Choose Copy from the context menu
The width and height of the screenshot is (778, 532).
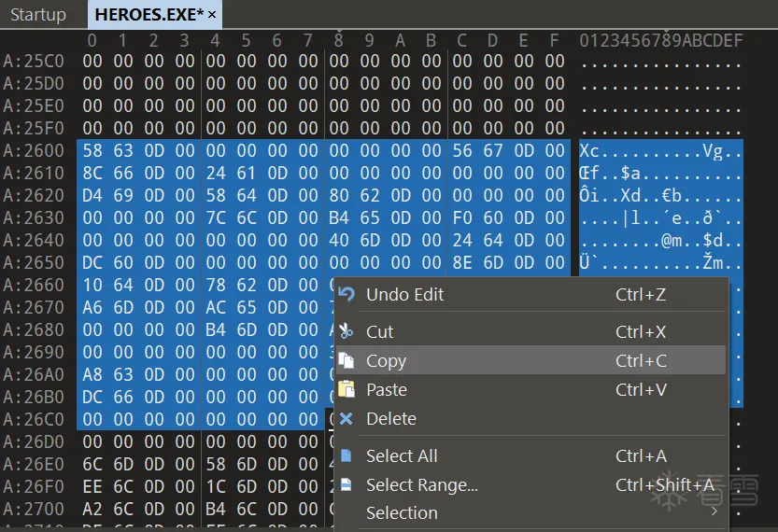pos(386,361)
